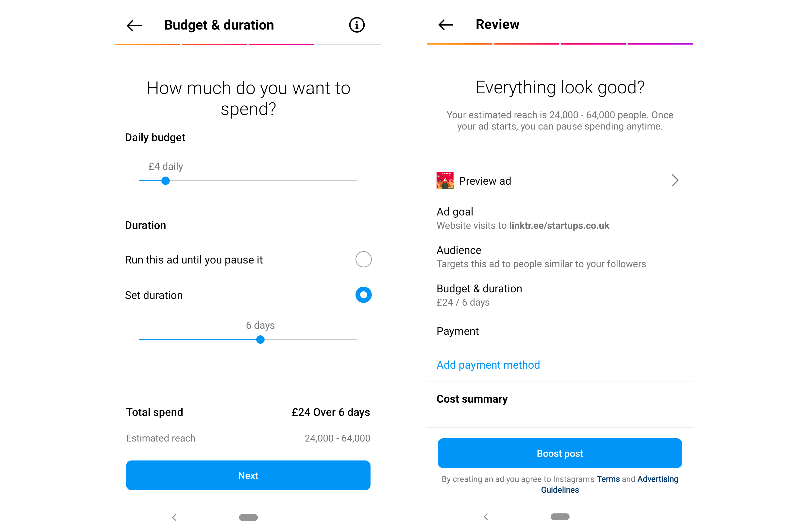The image size is (812, 524).
Task: Open the info icon on Budget screen
Action: 357,25
